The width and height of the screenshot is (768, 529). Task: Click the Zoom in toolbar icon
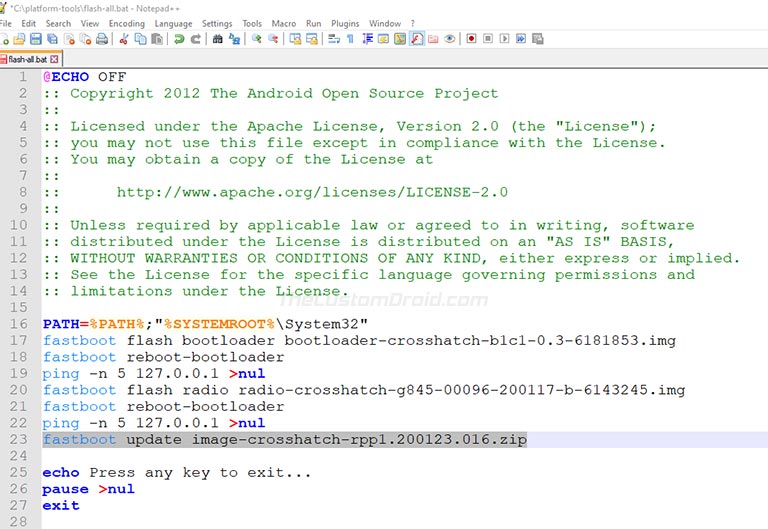[256, 39]
